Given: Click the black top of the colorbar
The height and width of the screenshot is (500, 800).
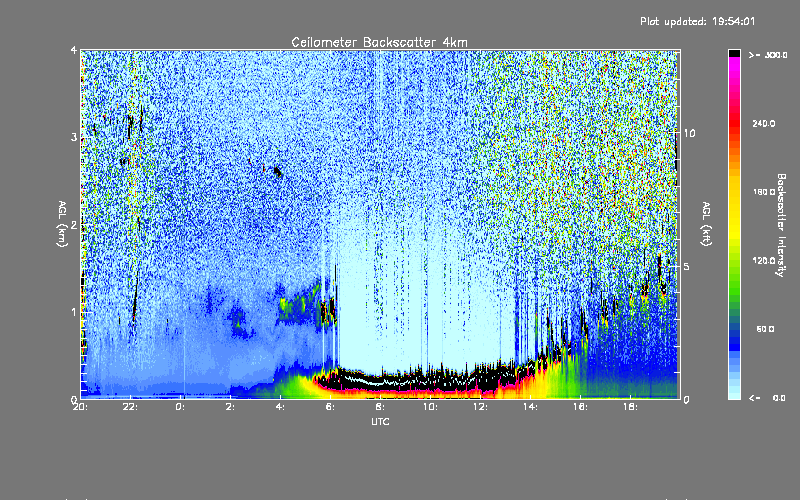Looking at the screenshot, I should coord(734,53).
